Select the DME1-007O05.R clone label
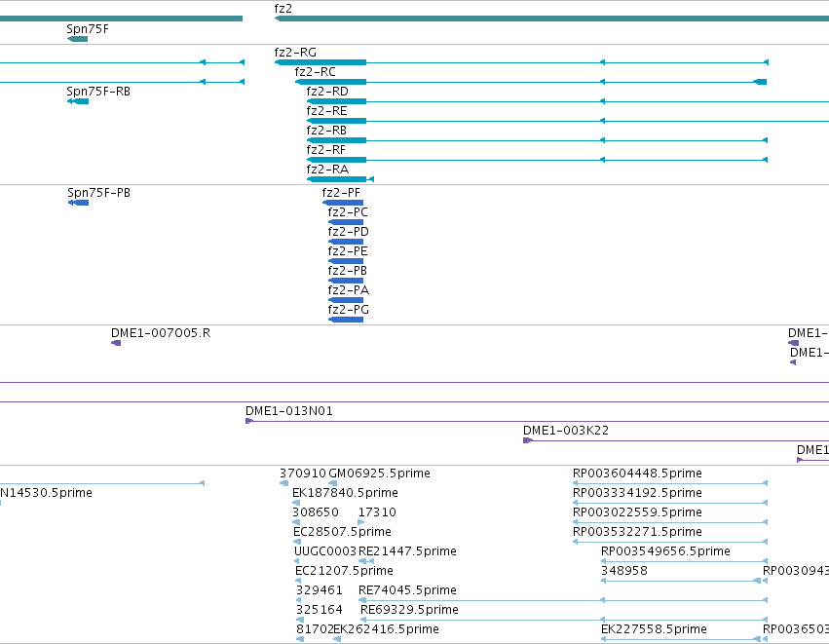Viewport: 829px width, 644px height. pyautogui.click(x=161, y=333)
